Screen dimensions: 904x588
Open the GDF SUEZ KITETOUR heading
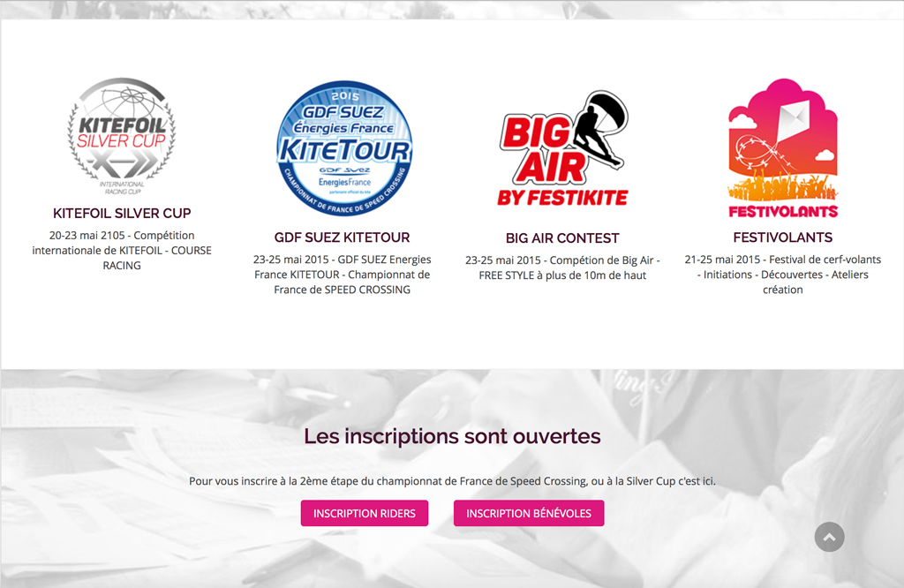[342, 237]
